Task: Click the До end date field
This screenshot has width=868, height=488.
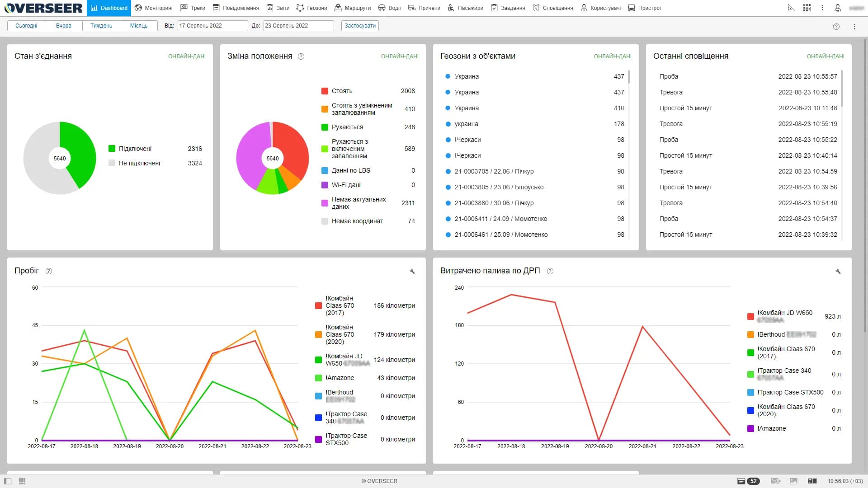Action: pos(298,26)
